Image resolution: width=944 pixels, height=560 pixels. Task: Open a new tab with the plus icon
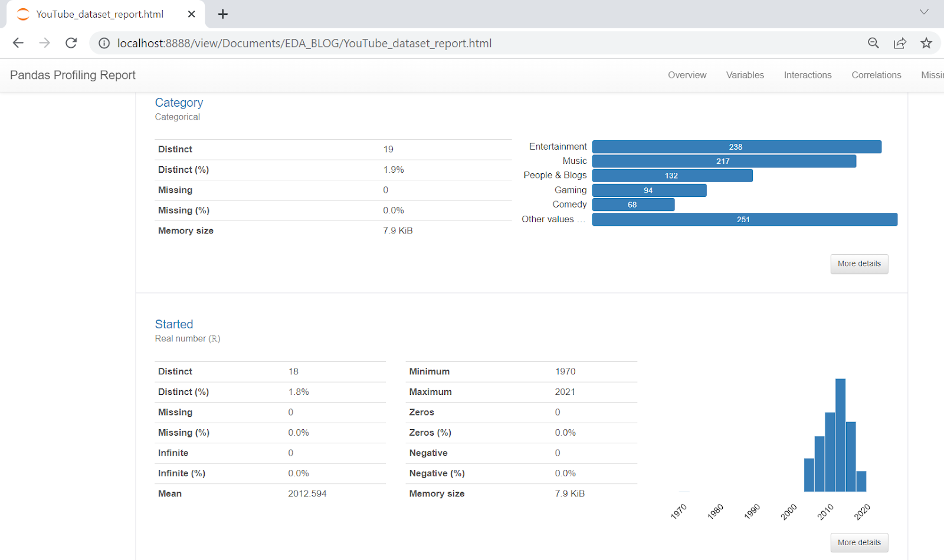(223, 14)
